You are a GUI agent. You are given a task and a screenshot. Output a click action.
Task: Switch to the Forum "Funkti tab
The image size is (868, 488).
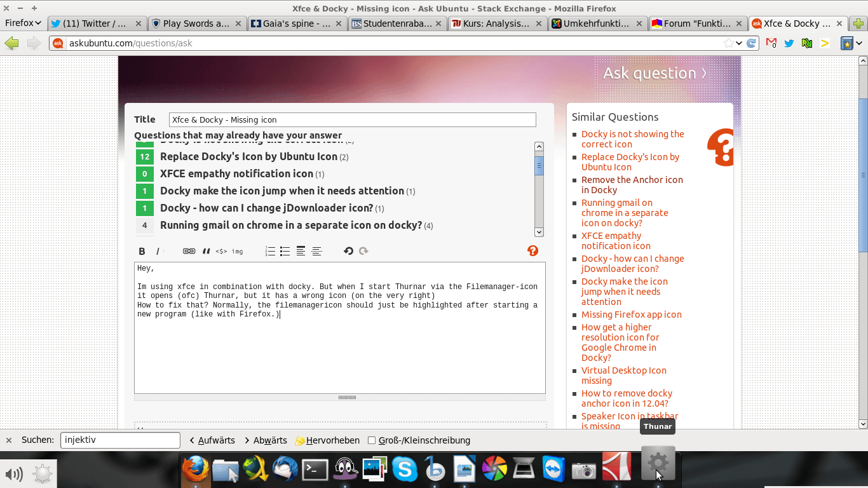[697, 24]
